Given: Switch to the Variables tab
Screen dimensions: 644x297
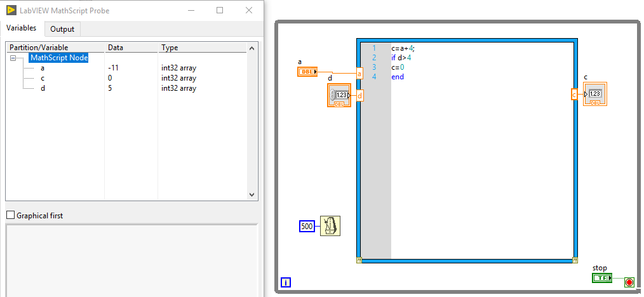Looking at the screenshot, I should click(22, 28).
